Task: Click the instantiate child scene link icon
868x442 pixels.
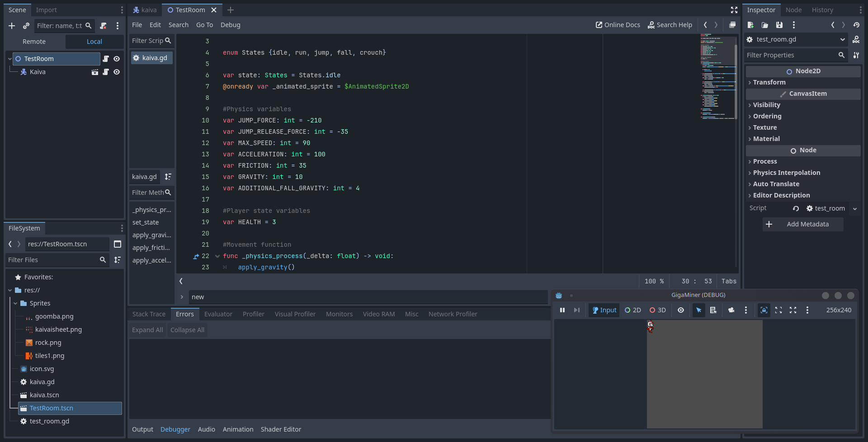Action: click(x=26, y=26)
